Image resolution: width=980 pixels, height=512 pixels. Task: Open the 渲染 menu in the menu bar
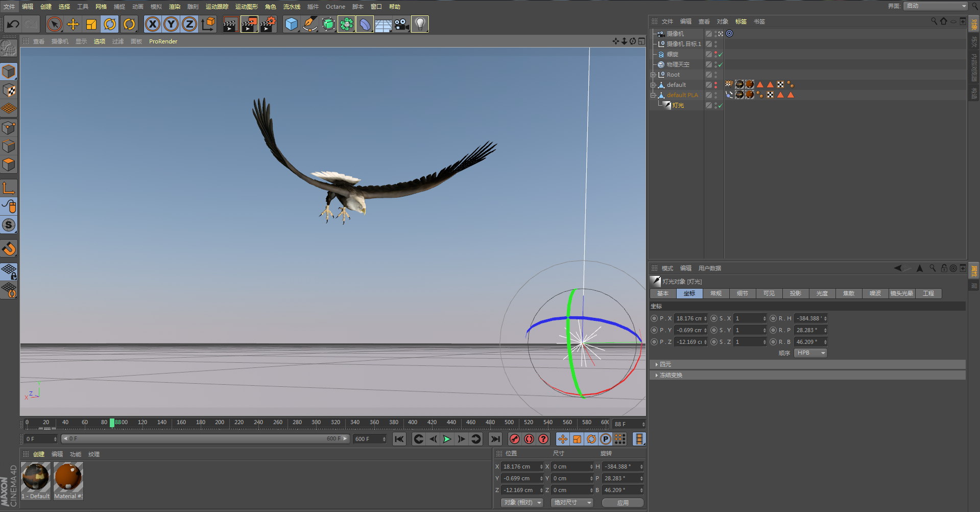pyautogui.click(x=175, y=7)
